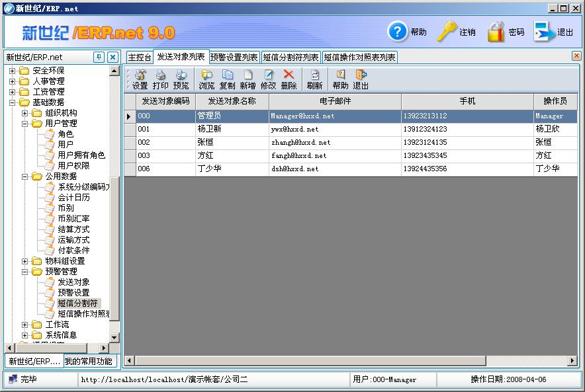Open toolbar 帮助 help icon
Screen dimensions: 585x392
tap(340, 80)
